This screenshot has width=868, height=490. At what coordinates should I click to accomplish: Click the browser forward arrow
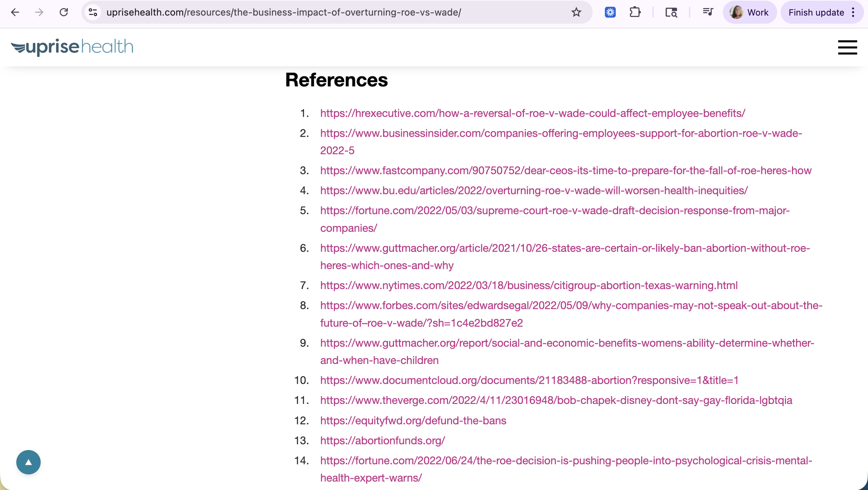(39, 12)
